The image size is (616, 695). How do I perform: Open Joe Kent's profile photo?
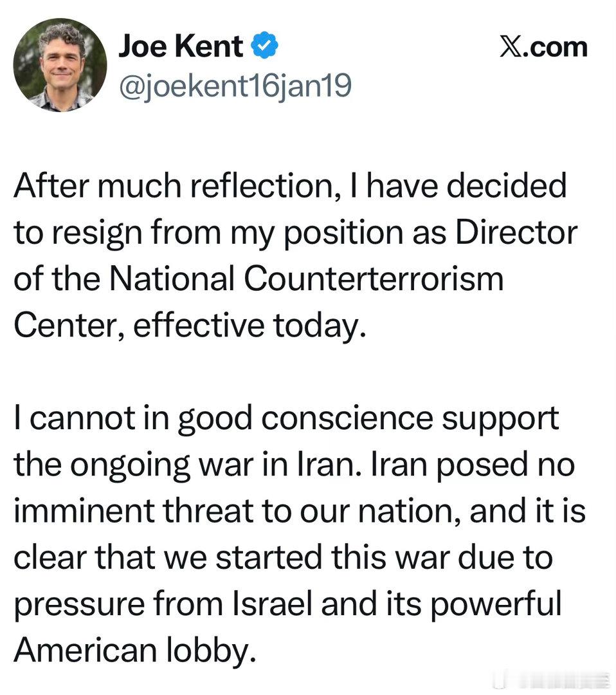click(60, 65)
